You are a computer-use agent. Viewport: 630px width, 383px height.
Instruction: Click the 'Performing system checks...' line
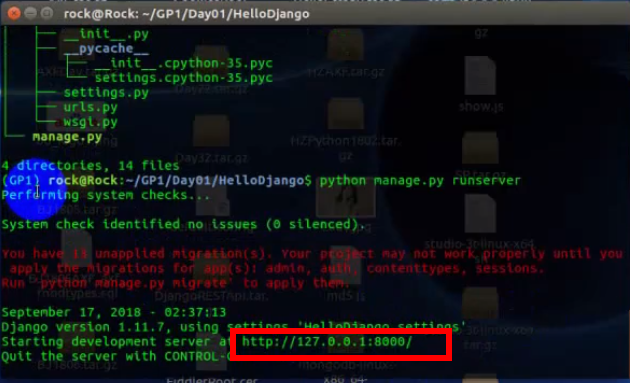pyautogui.click(x=106, y=195)
